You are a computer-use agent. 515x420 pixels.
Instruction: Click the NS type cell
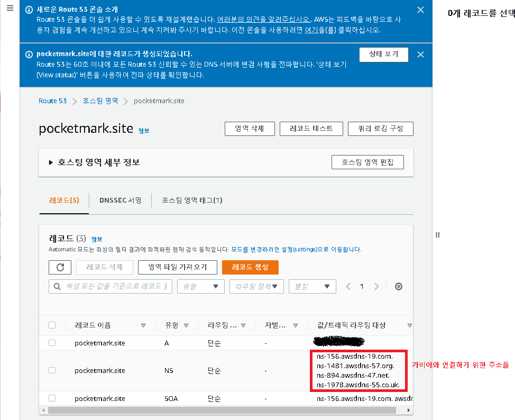169,371
